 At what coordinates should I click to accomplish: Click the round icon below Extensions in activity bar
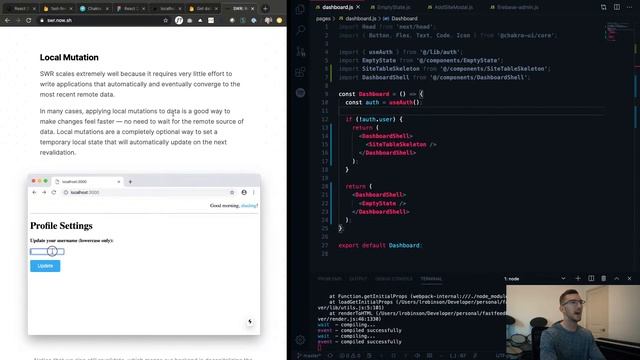(x=300, y=93)
